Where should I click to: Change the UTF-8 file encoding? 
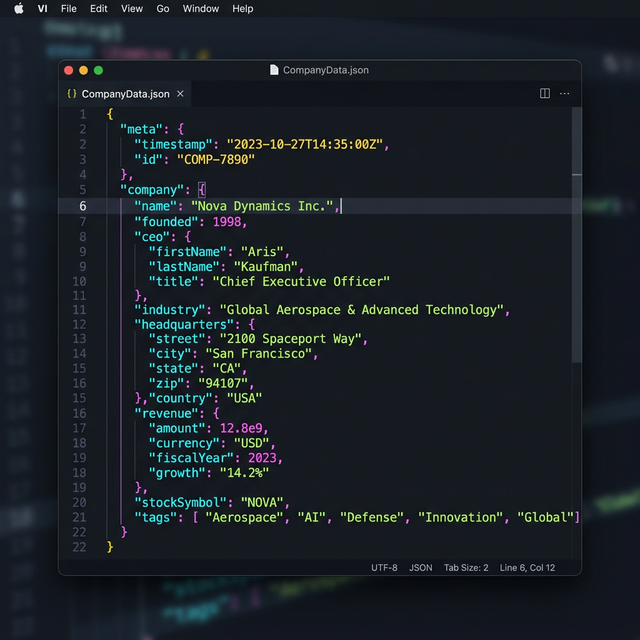(x=384, y=567)
